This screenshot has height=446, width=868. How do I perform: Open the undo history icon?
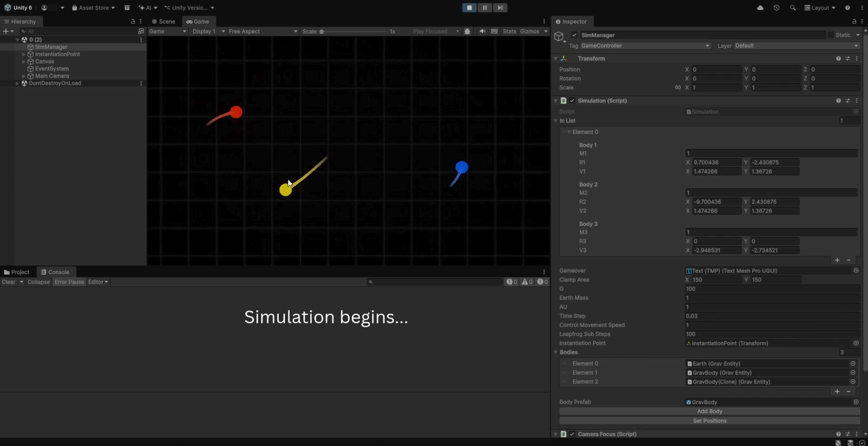point(777,8)
